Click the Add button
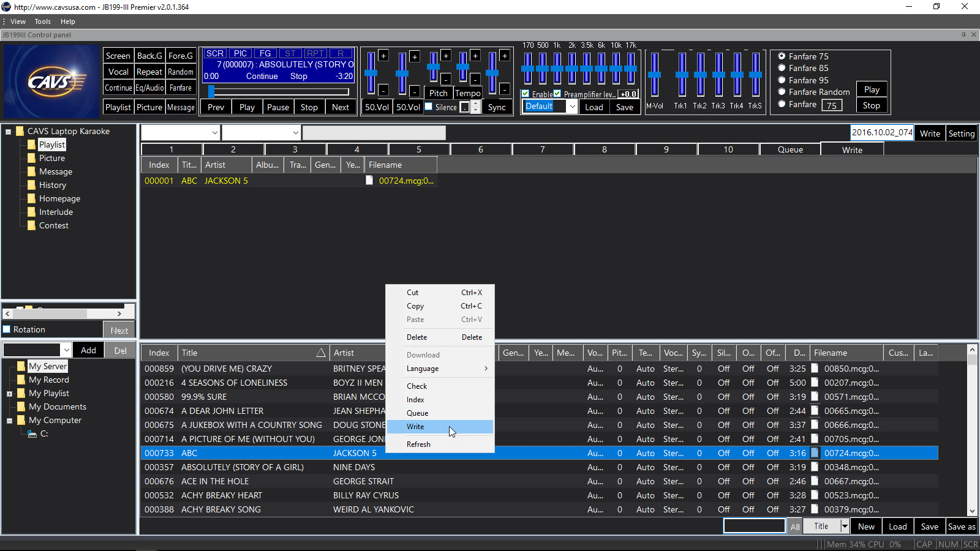Viewport: 980px width, 551px height. coord(88,350)
